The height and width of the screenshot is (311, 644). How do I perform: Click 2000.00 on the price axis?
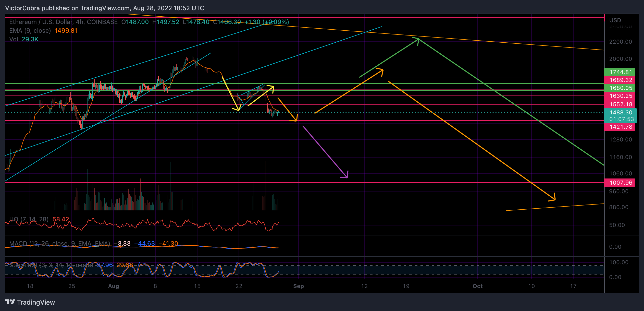click(x=621, y=59)
